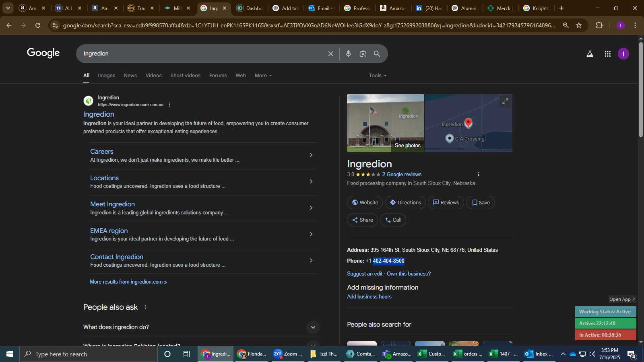Open the zoom magnifier in the address bar
This screenshot has width=644, height=362.
tap(566, 25)
